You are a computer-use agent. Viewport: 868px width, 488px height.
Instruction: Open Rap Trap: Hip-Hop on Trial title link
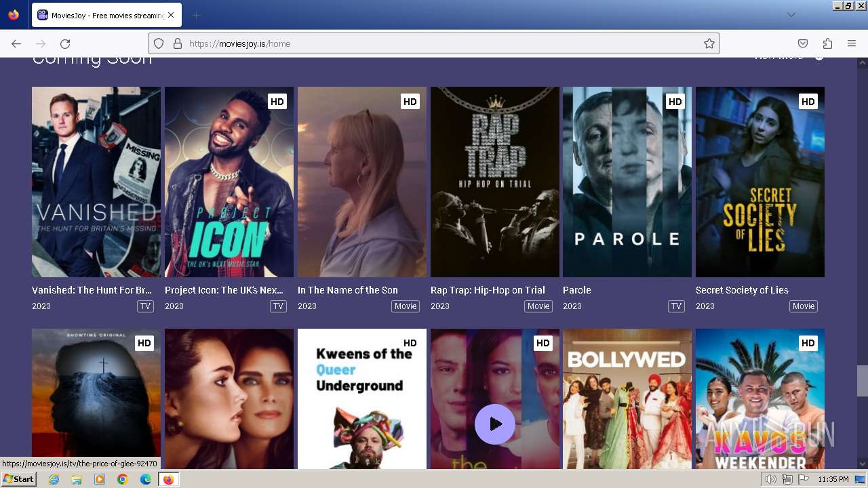pos(488,290)
